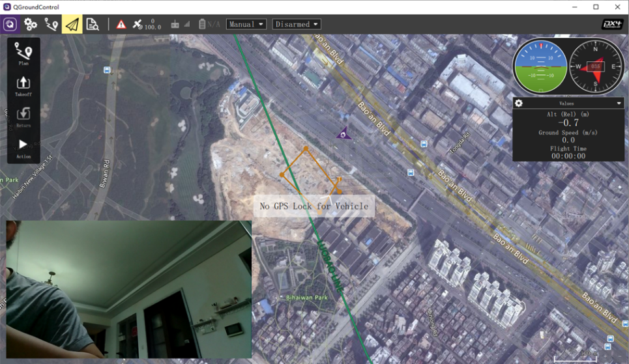The width and height of the screenshot is (629, 364).
Task: Click the battery status N/A indicator
Action: pyautogui.click(x=209, y=25)
